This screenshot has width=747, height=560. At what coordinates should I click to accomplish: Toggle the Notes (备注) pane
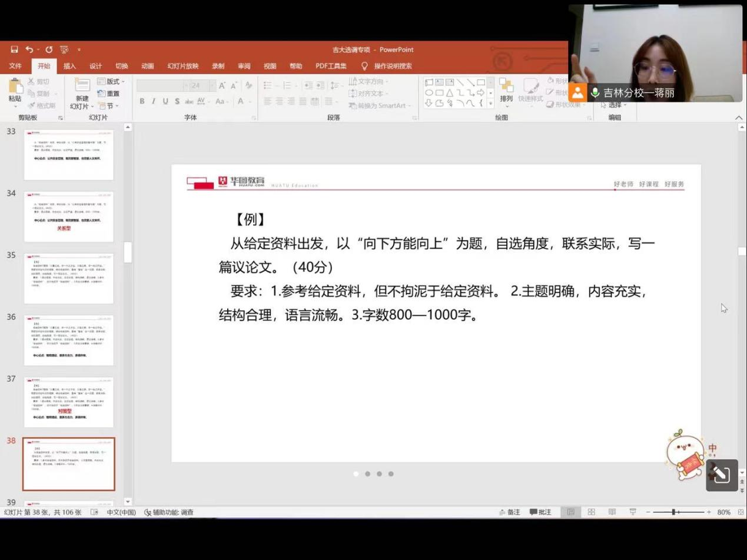(510, 512)
